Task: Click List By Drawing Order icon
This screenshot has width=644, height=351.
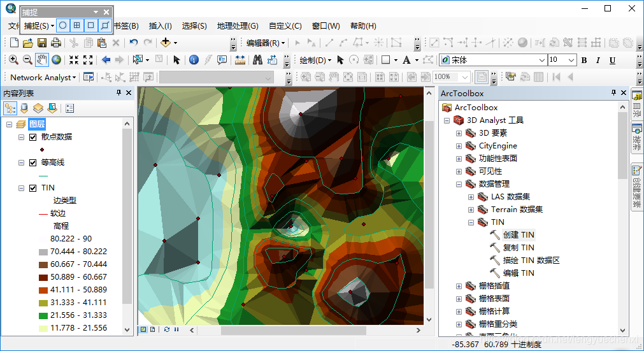Action: (10, 108)
